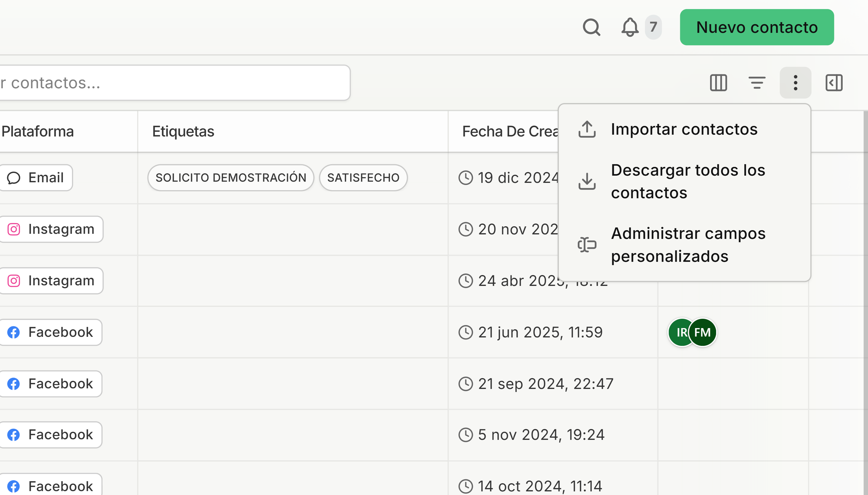Image resolution: width=868 pixels, height=495 pixels.
Task: Select the Email platform chip
Action: click(x=36, y=177)
